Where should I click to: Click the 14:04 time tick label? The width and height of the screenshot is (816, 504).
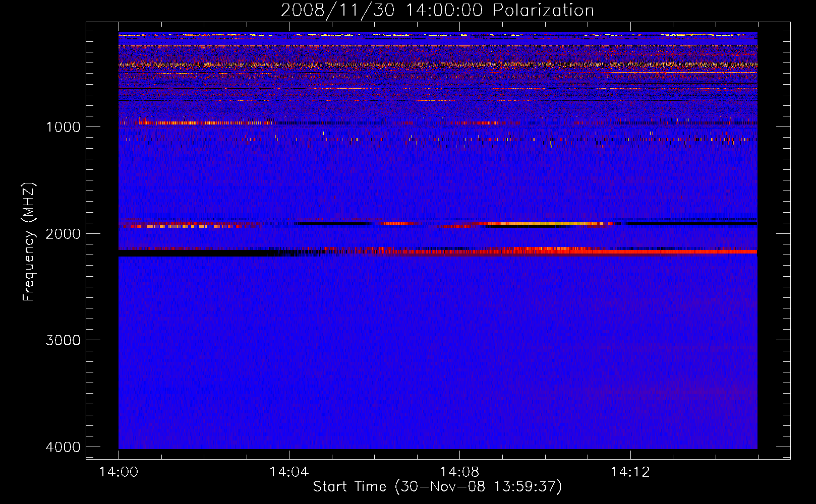click(x=289, y=472)
